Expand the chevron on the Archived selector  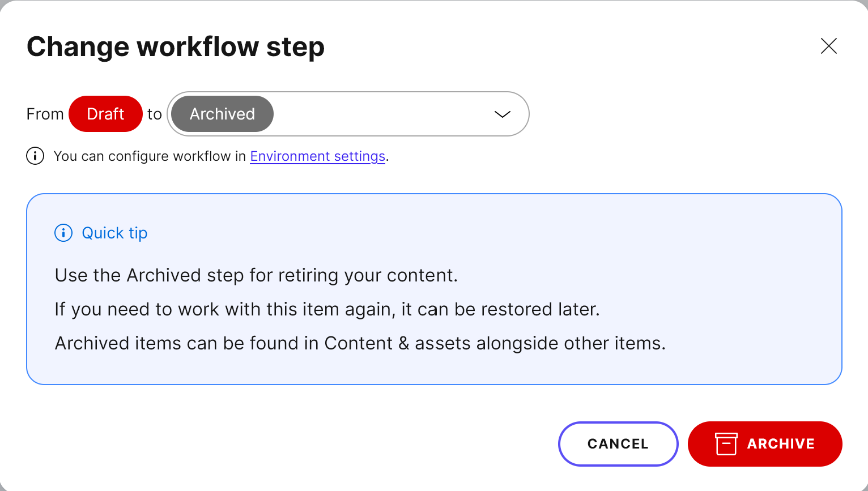click(x=501, y=114)
